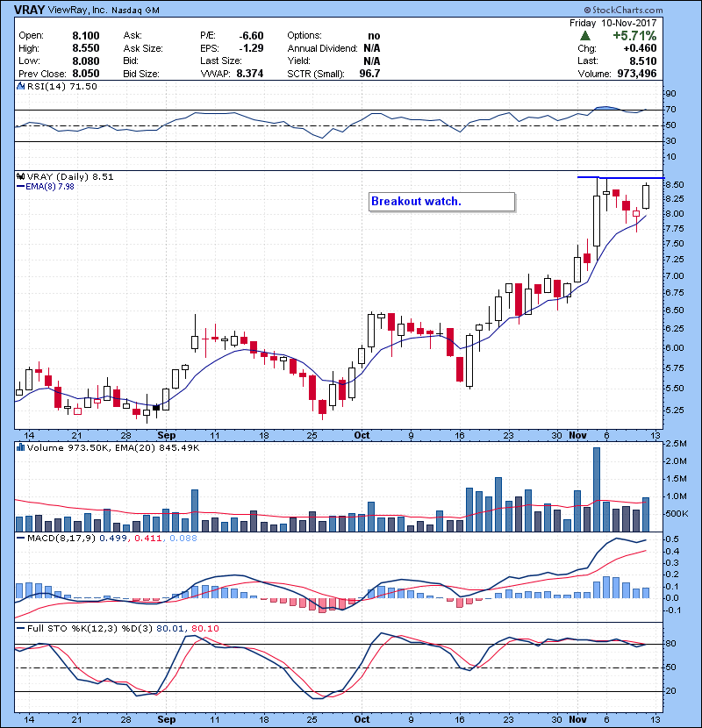Screen dimensions: 702x728
Task: Click the -0.1 label on the MACD axis
Action: click(x=672, y=610)
